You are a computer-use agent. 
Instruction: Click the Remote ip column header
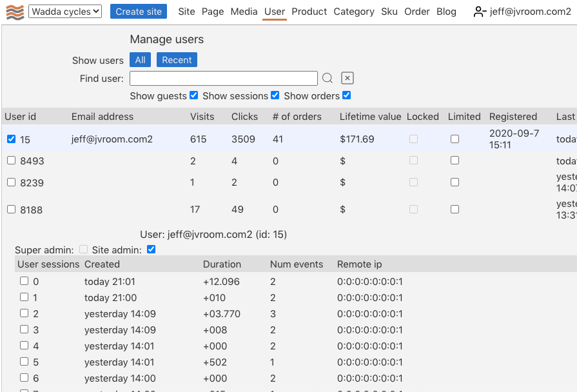[x=360, y=264]
